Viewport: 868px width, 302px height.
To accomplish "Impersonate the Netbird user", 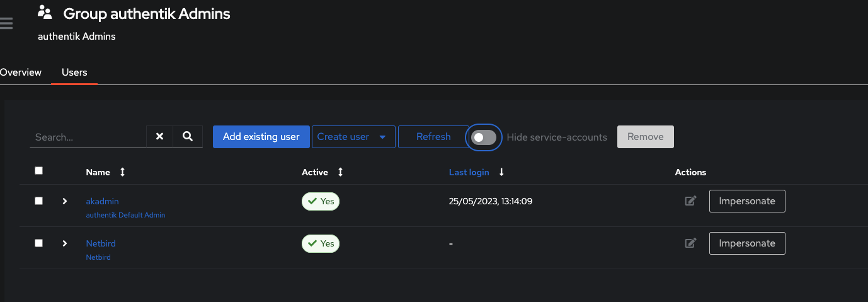I will [x=747, y=243].
